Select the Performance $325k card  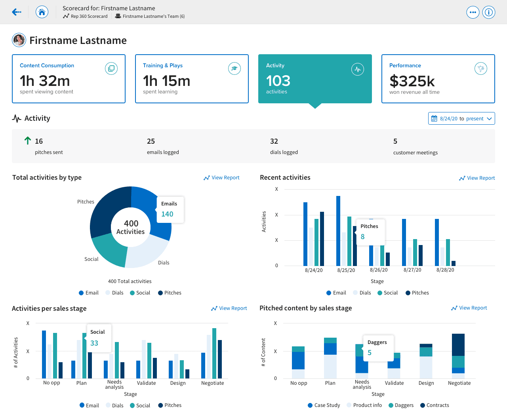pos(438,79)
